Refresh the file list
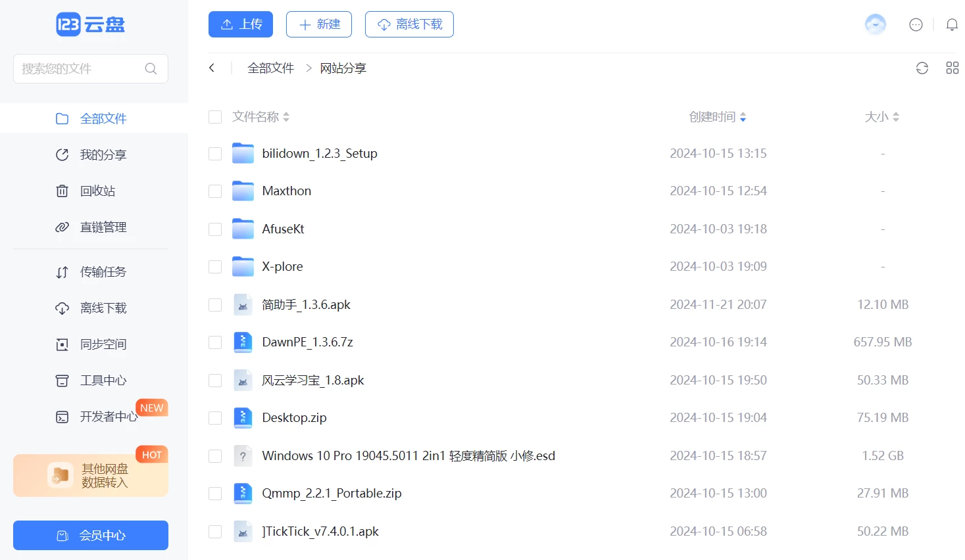This screenshot has height=560, width=965. point(922,68)
